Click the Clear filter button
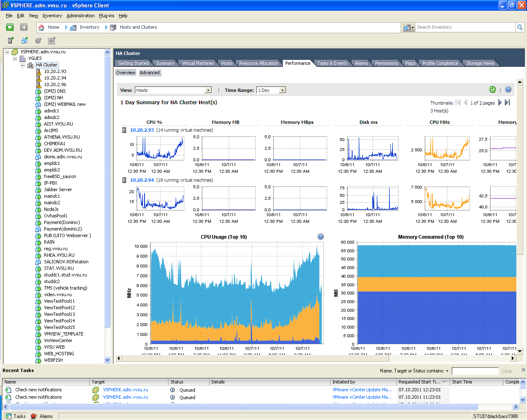 (507, 371)
